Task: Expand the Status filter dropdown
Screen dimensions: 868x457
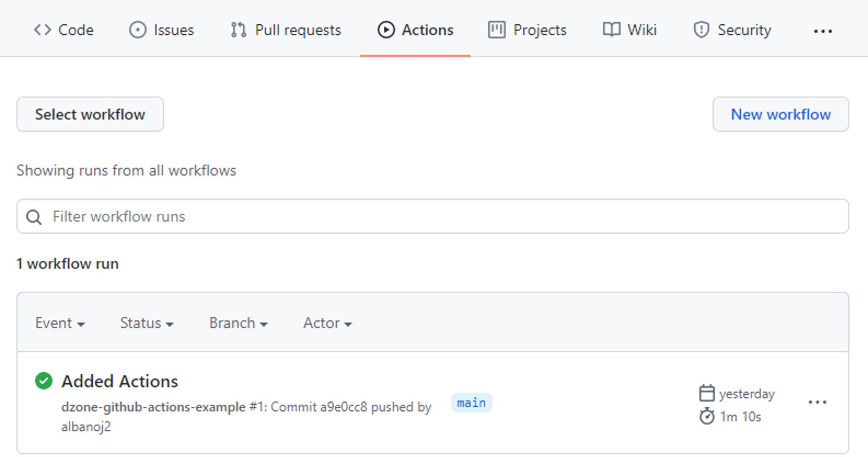Action: [147, 323]
